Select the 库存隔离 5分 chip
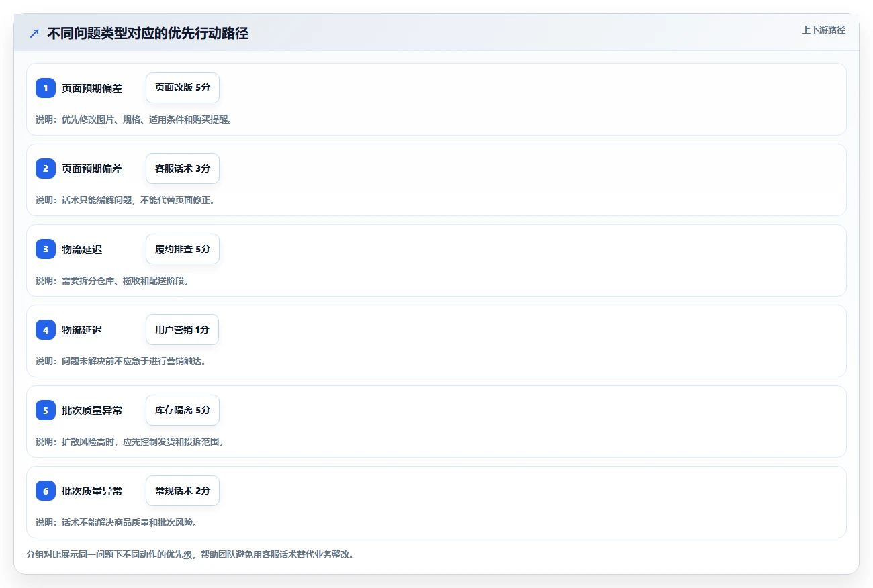Screen dimensions: 873x588 pos(183,410)
